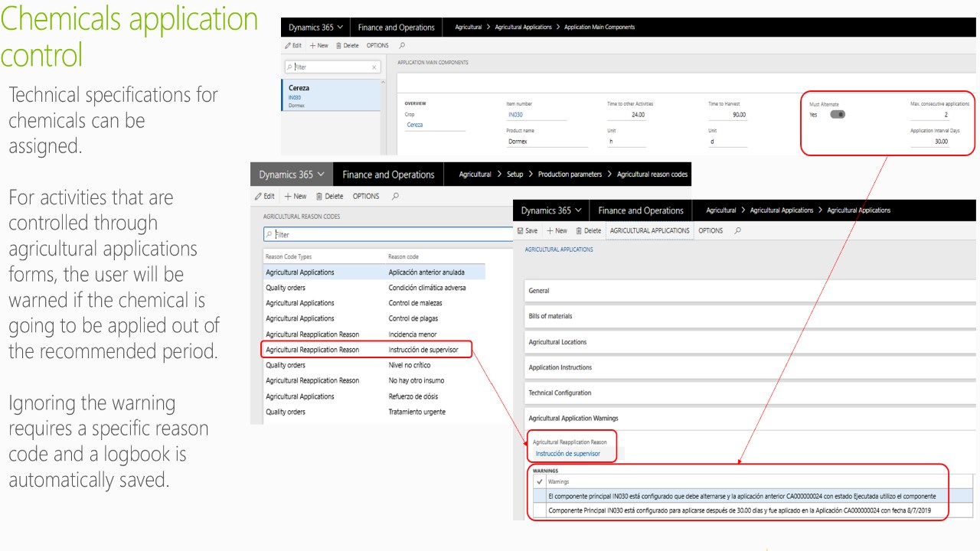The image size is (980, 551).
Task: Click the Save button in Agricultural Applications window
Action: [x=528, y=230]
